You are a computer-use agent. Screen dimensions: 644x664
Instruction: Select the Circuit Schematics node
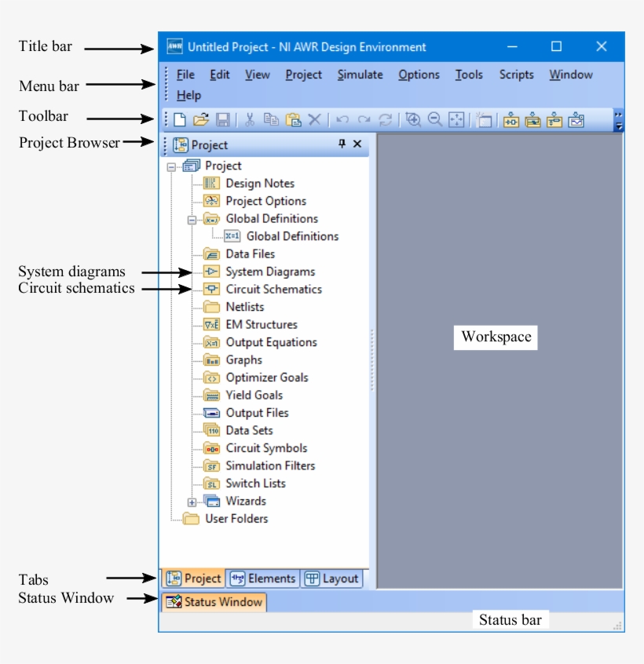(262, 290)
